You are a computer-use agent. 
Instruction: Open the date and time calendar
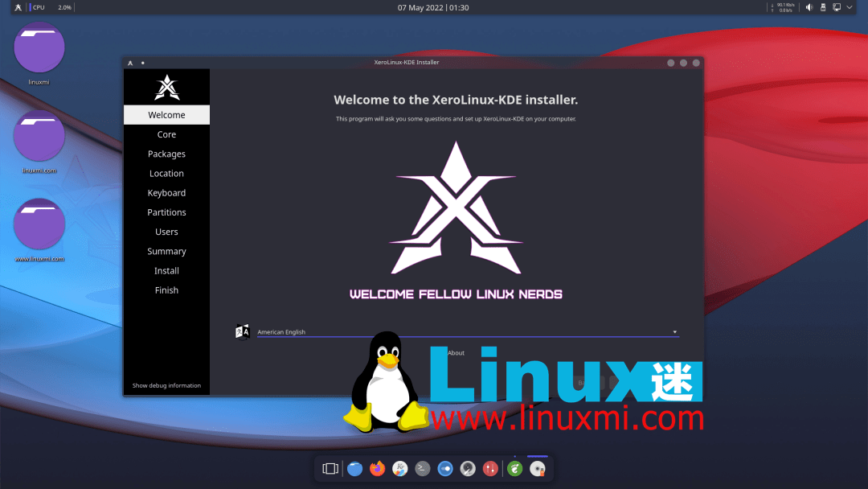tap(433, 8)
